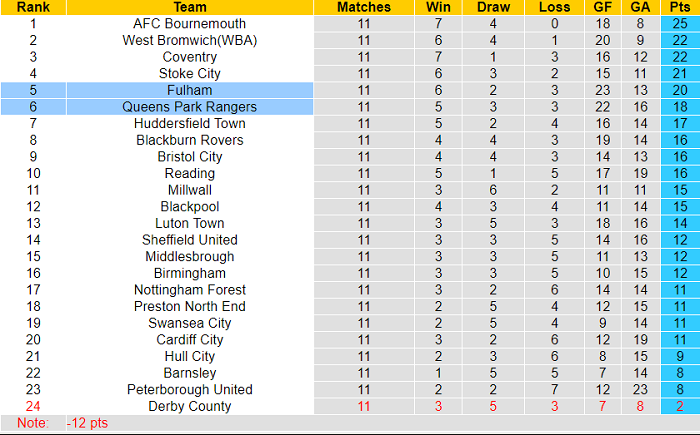Open the Blackburn Rovers team entry
The image size is (700, 435).
[x=189, y=140]
